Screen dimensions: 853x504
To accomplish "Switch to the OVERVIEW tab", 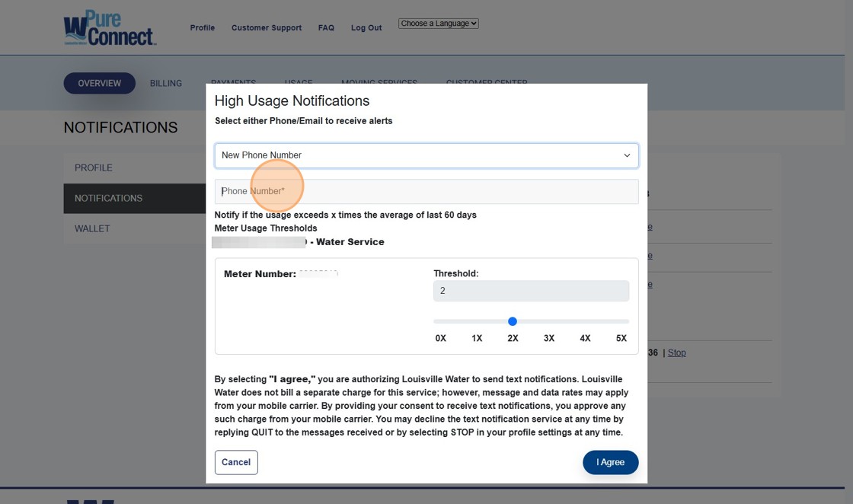I will pos(100,83).
